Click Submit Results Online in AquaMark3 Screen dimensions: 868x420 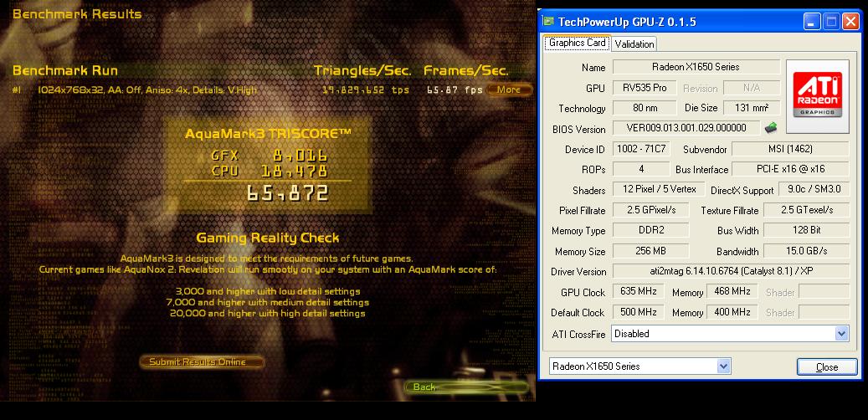click(201, 362)
